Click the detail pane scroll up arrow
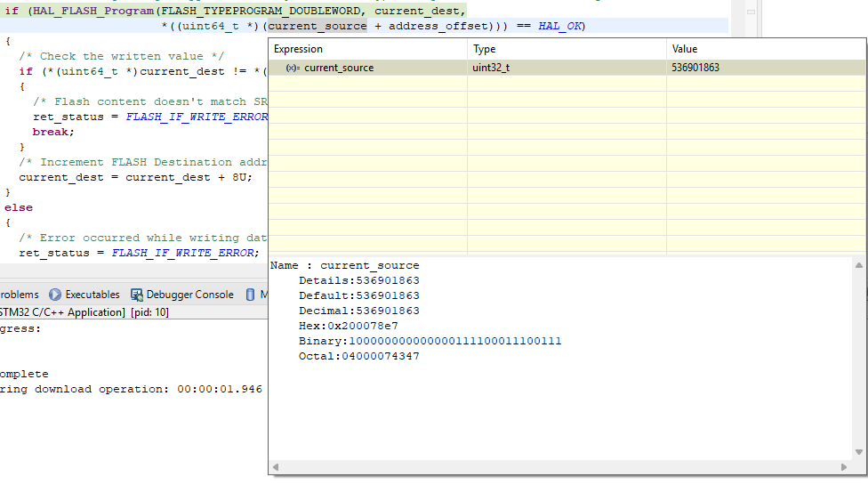The width and height of the screenshot is (868, 485). [859, 265]
